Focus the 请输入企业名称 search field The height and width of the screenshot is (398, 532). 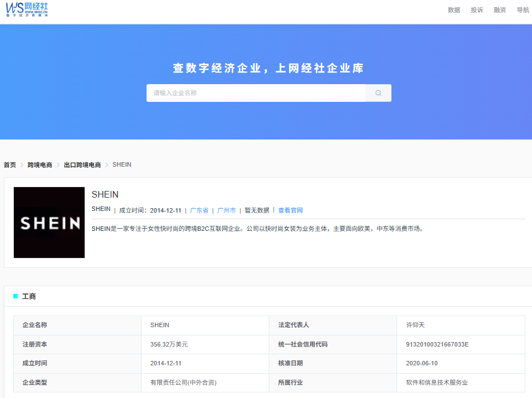256,93
